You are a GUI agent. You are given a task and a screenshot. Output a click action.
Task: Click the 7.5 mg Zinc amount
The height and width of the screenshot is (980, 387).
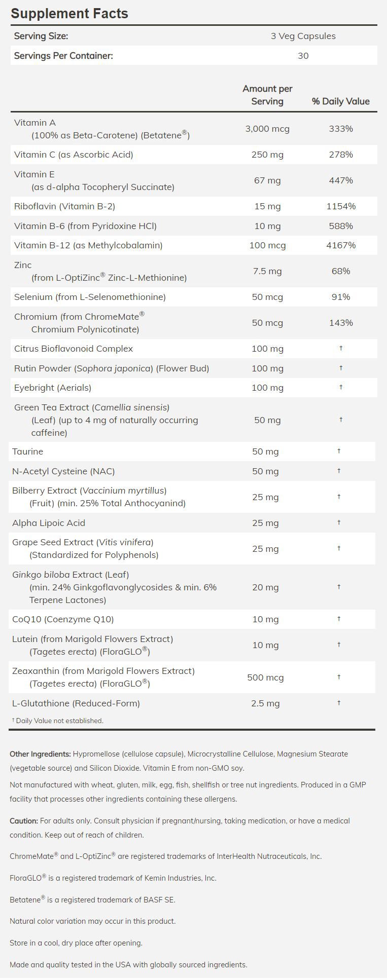[267, 271]
